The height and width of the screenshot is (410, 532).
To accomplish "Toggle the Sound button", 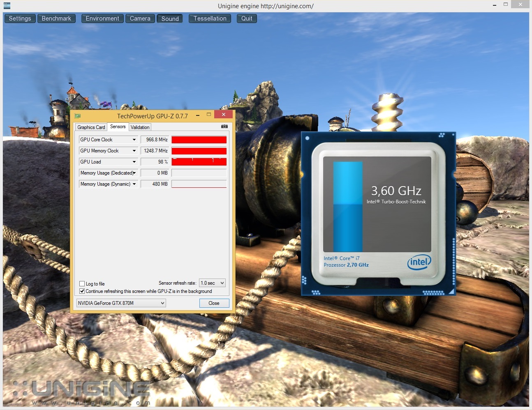I will coord(170,18).
